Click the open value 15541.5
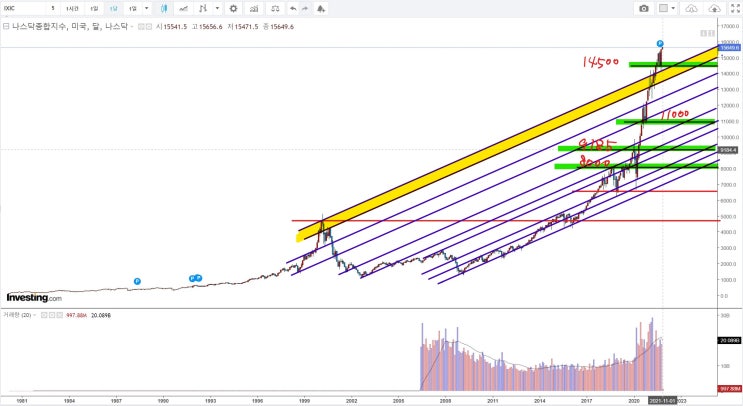The image size is (743, 406). tap(175, 27)
